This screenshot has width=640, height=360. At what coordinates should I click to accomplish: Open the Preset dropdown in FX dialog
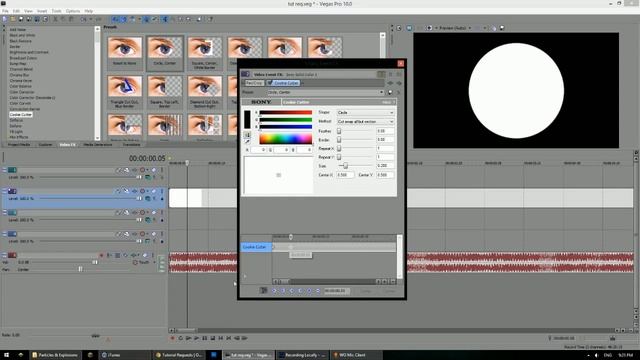pos(381,92)
